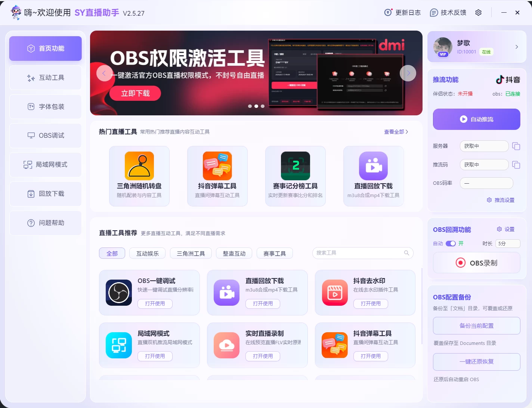Open the 抖音弹幕工具 icon in hot tools

pyautogui.click(x=217, y=166)
